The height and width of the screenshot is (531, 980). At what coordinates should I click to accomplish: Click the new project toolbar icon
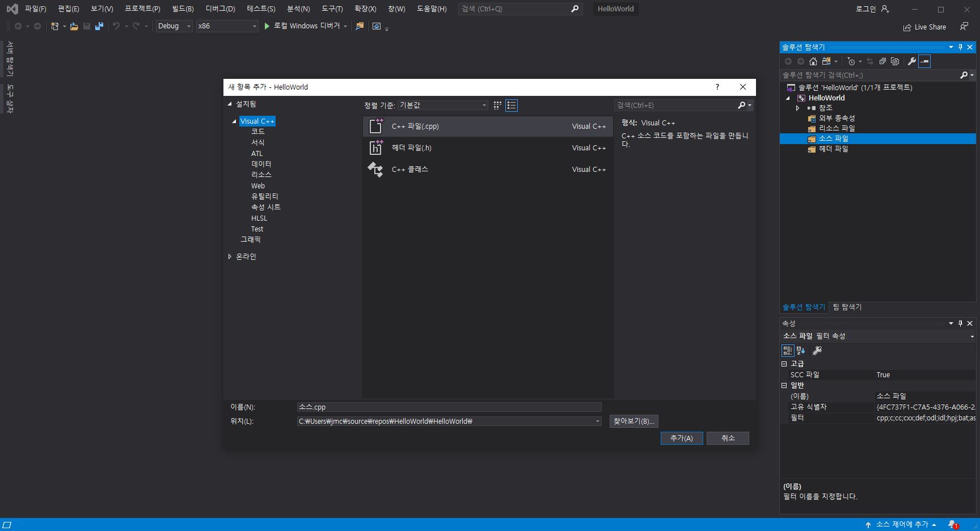[54, 26]
